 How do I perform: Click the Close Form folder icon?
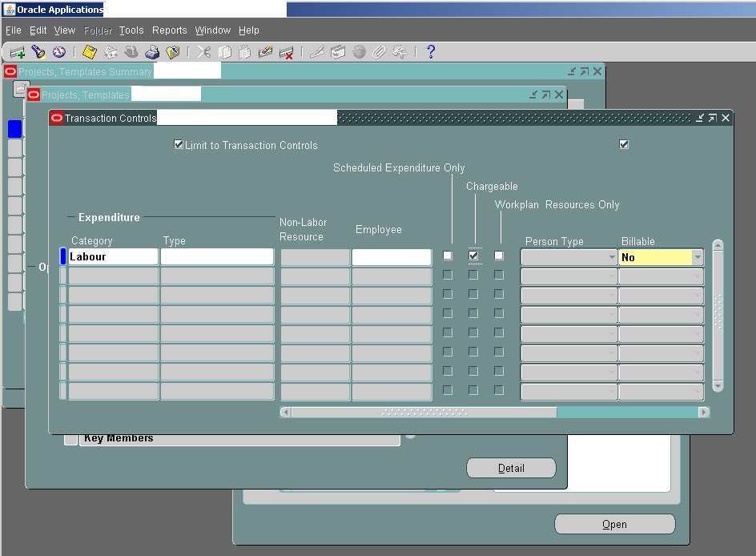173,52
